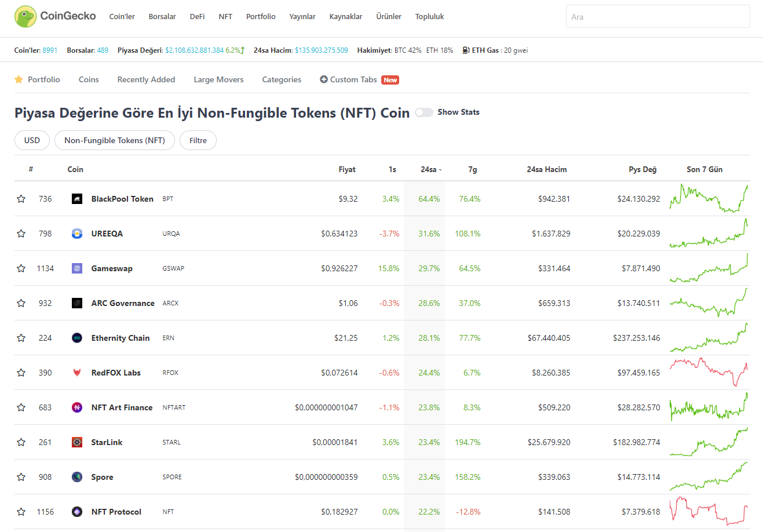Favorite NFT Art Finance with its star
The height and width of the screenshot is (532, 763).
(x=21, y=407)
